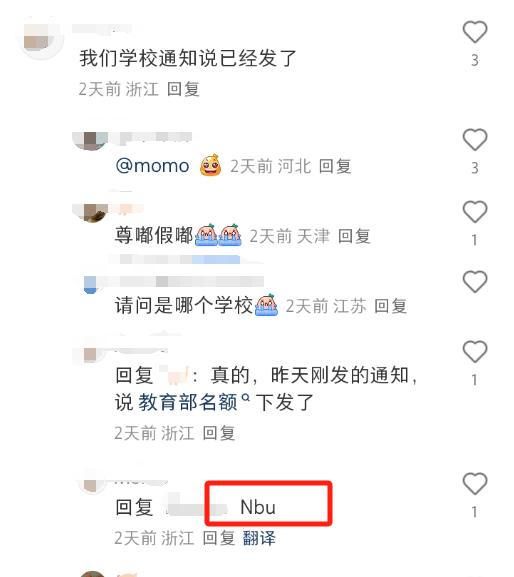Tap 回复 on the 河北 comment
The height and width of the screenshot is (577, 514).
pos(335,166)
